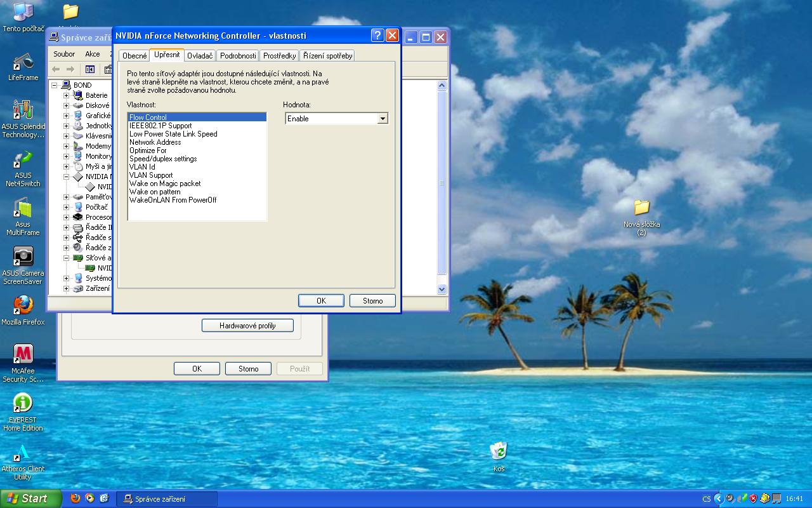Click Storno in NVIDIA properties dialog
This screenshot has width=812, height=508.
click(372, 301)
